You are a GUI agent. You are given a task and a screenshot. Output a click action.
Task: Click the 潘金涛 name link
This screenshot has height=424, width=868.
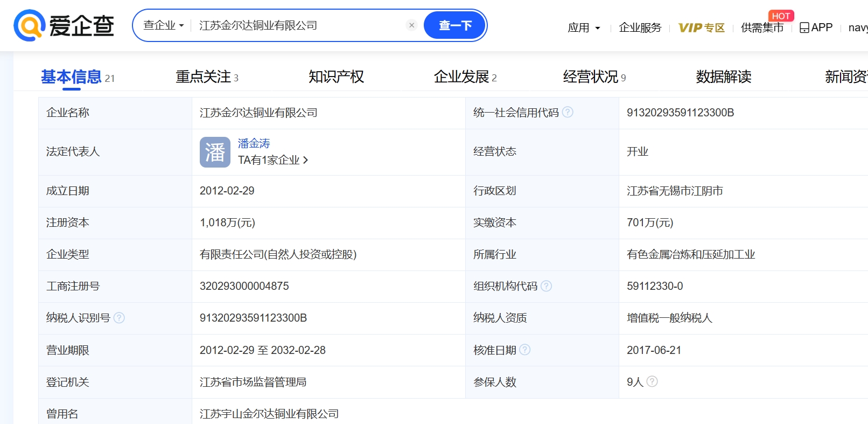point(254,143)
